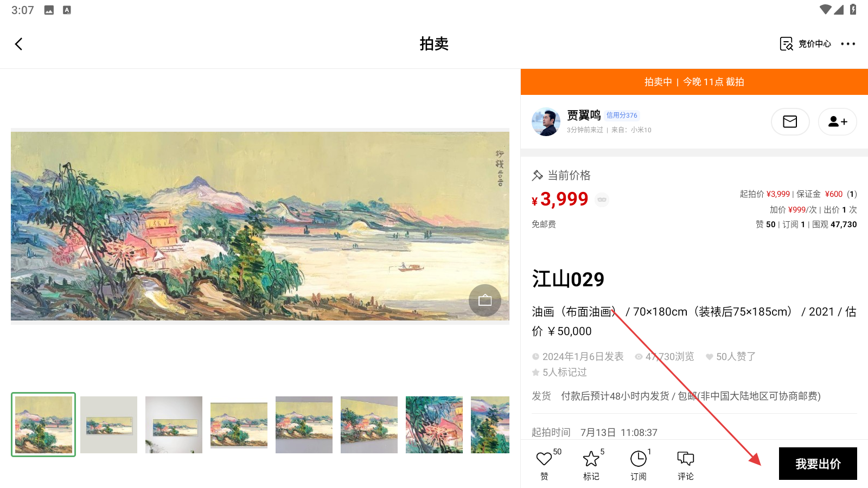Open the three-dot more options menu
Image resolution: width=868 pixels, height=488 pixels.
(x=848, y=44)
